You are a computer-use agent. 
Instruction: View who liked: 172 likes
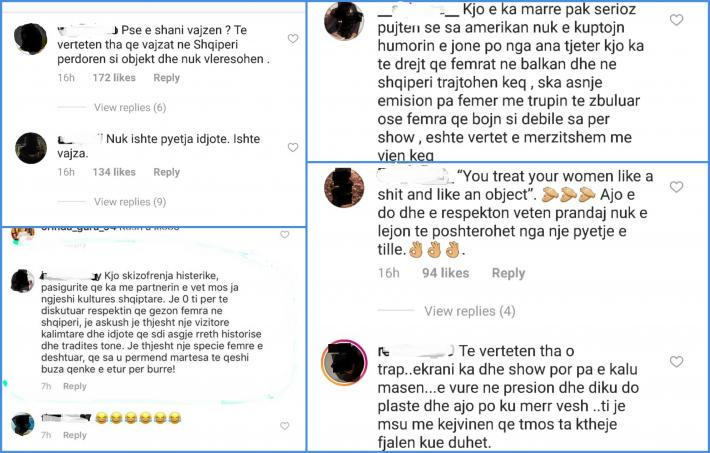click(114, 78)
